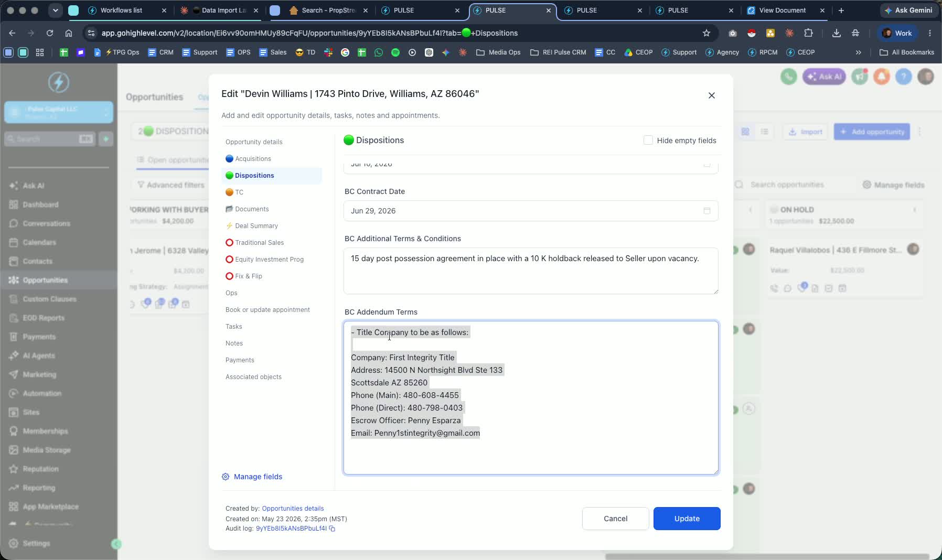Click the Manage fields gear icon in dialog
942x560 pixels.
click(226, 477)
